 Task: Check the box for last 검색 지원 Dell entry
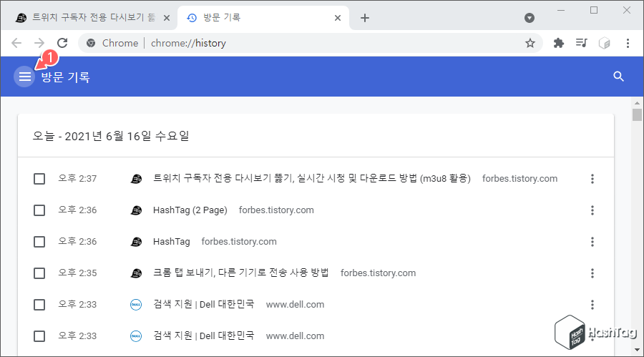pos(39,336)
